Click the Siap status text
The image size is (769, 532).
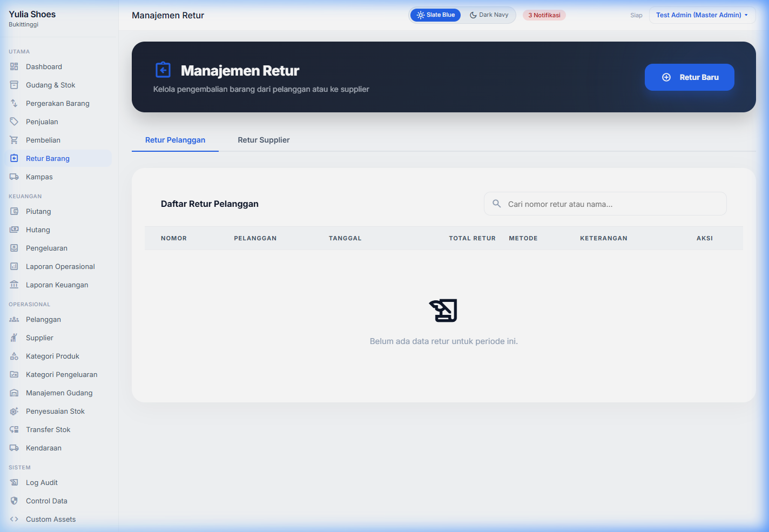point(636,15)
